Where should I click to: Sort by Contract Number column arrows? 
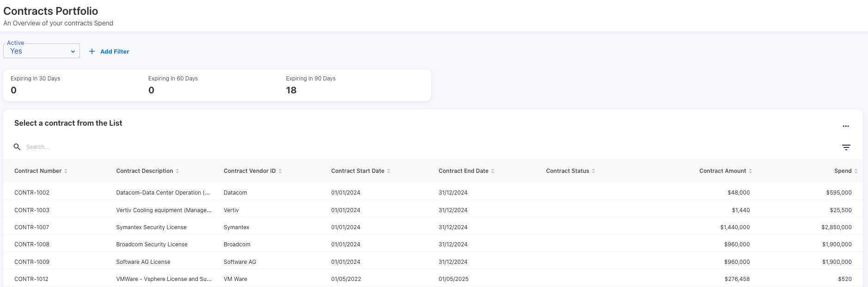[x=66, y=171]
